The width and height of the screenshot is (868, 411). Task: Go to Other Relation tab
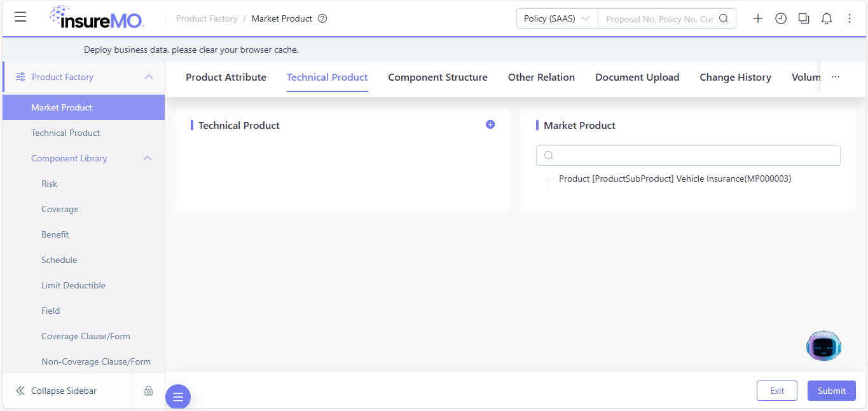(541, 77)
